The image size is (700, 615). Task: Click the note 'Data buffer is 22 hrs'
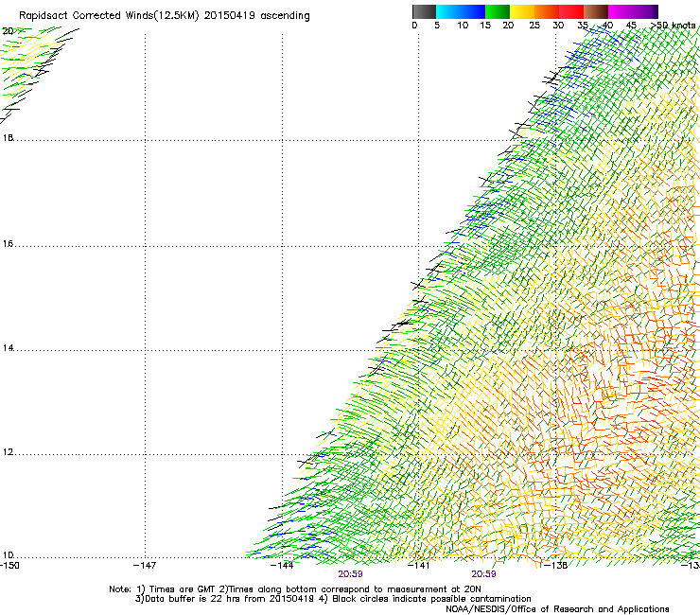pyautogui.click(x=188, y=599)
